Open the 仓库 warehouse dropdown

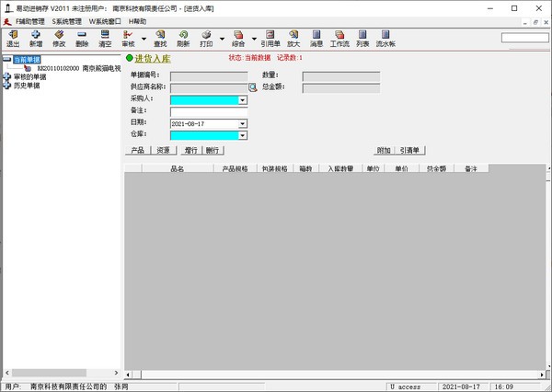point(243,134)
